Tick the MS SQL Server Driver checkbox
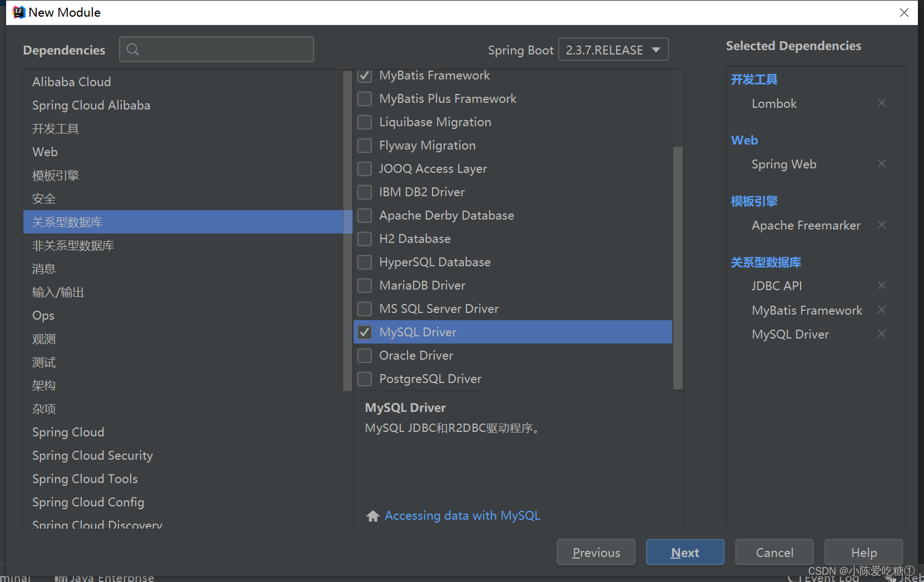 (365, 309)
